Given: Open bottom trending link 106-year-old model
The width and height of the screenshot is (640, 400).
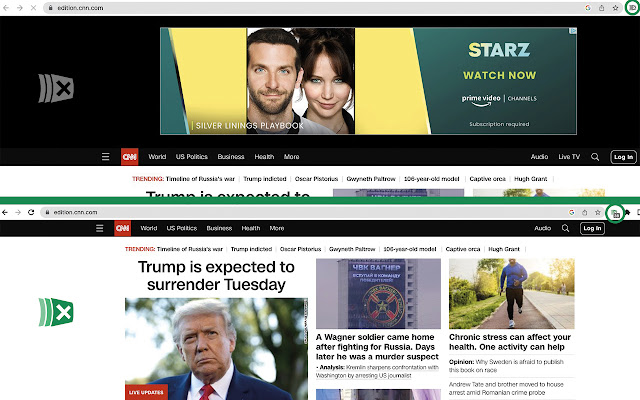Looking at the screenshot, I should (410, 249).
